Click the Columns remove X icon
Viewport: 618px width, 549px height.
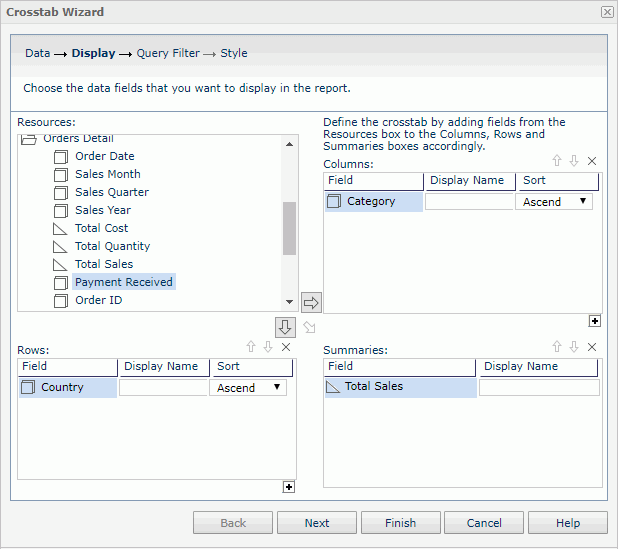(592, 161)
